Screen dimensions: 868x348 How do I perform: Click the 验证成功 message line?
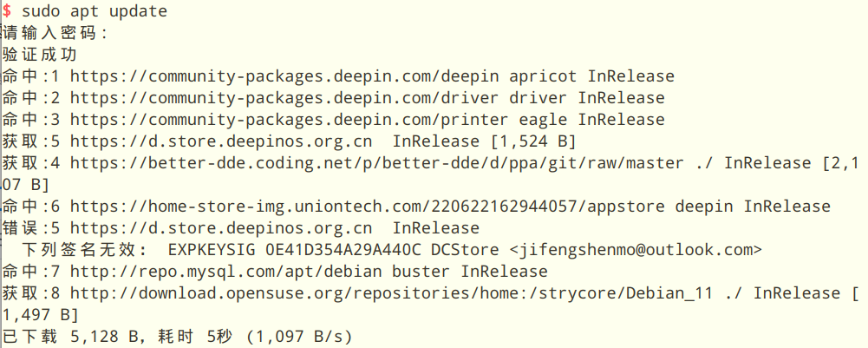click(x=40, y=55)
